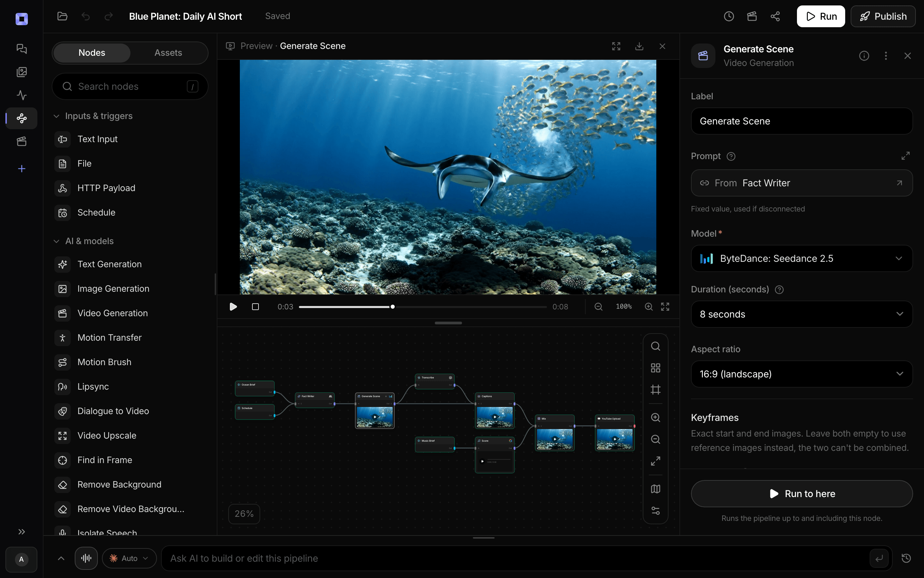The image size is (924, 578).
Task: Switch to the Assets tab
Action: (168, 53)
